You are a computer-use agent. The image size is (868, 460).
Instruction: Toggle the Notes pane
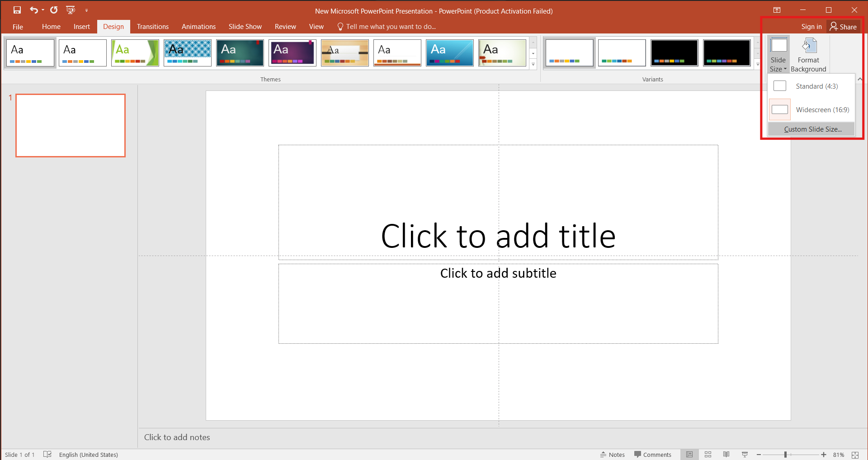point(612,455)
